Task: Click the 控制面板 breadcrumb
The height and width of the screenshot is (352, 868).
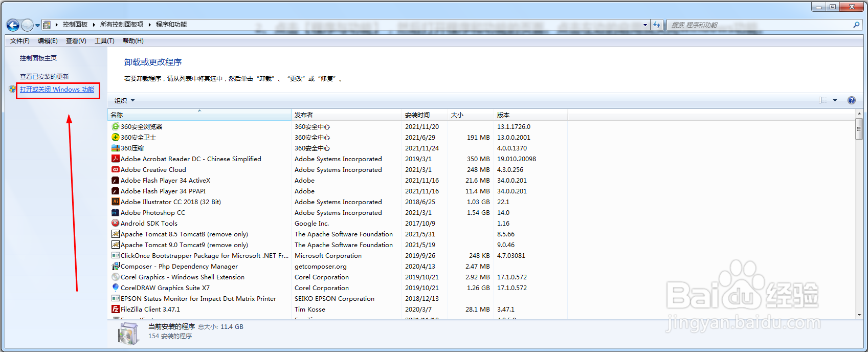Action: pos(75,25)
